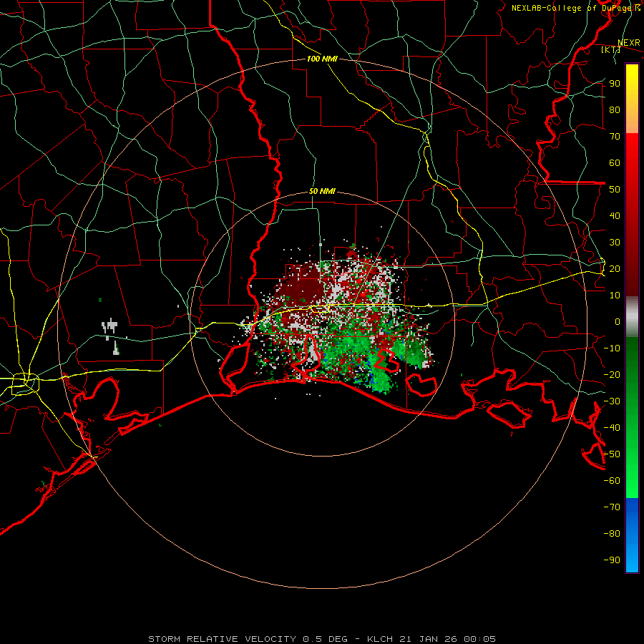This screenshot has height=644, width=644.
Task: Click the "80" value on the velocity scale
Action: click(x=615, y=109)
